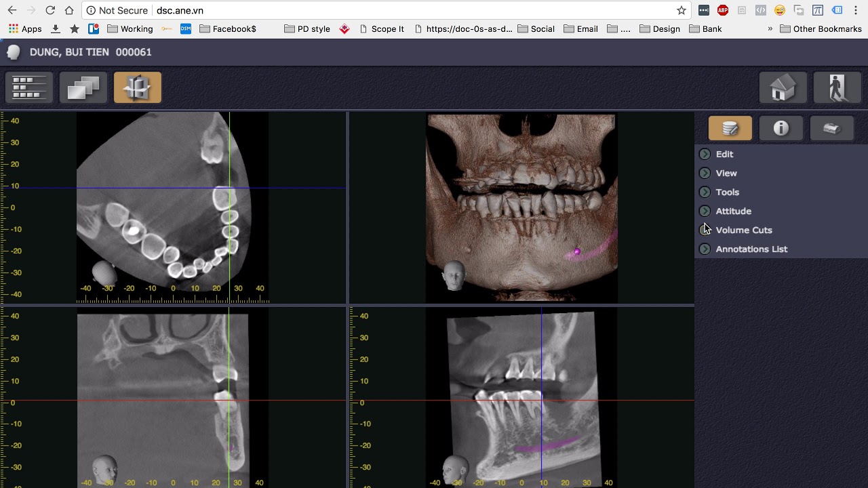Click the orientation head in coronal view
The image size is (868, 488).
point(105,469)
